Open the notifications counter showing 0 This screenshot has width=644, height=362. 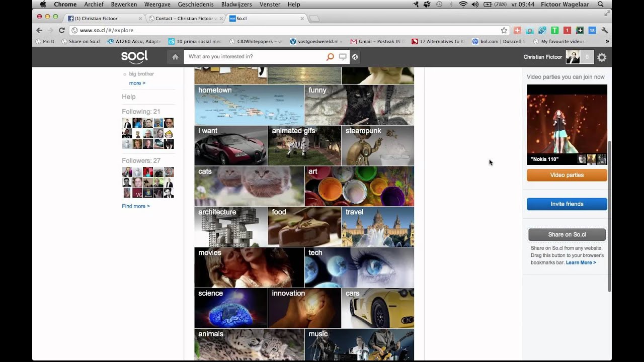(587, 57)
